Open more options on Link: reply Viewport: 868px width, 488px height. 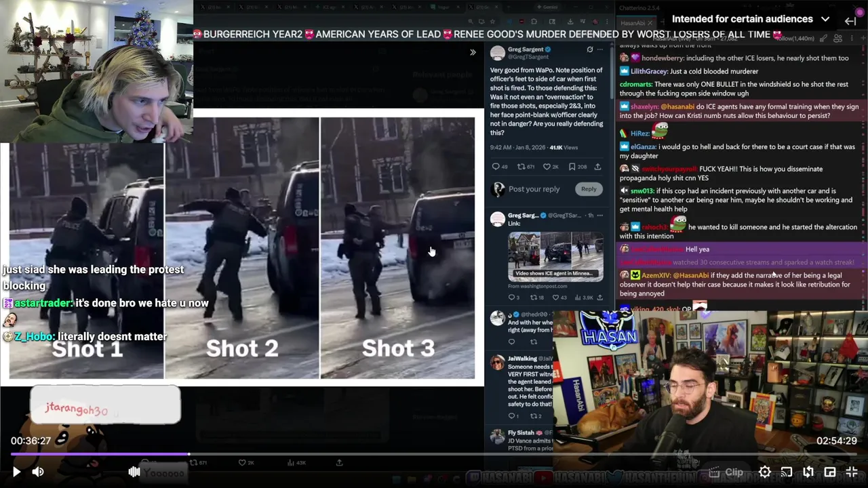[599, 216]
